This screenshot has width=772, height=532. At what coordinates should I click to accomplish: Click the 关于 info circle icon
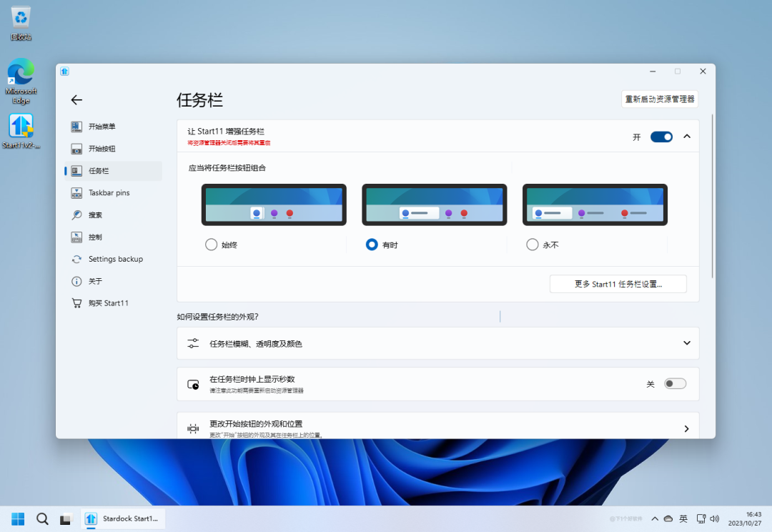pos(76,281)
